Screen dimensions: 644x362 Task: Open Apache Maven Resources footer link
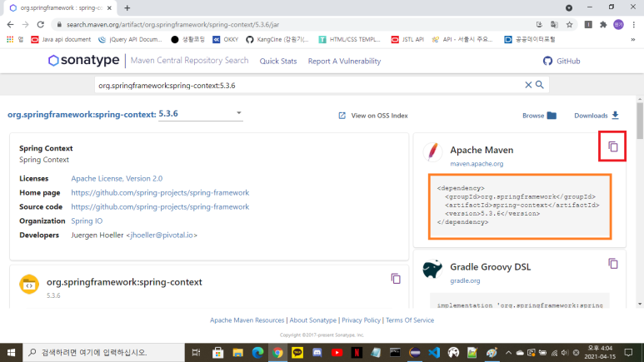tap(247, 320)
